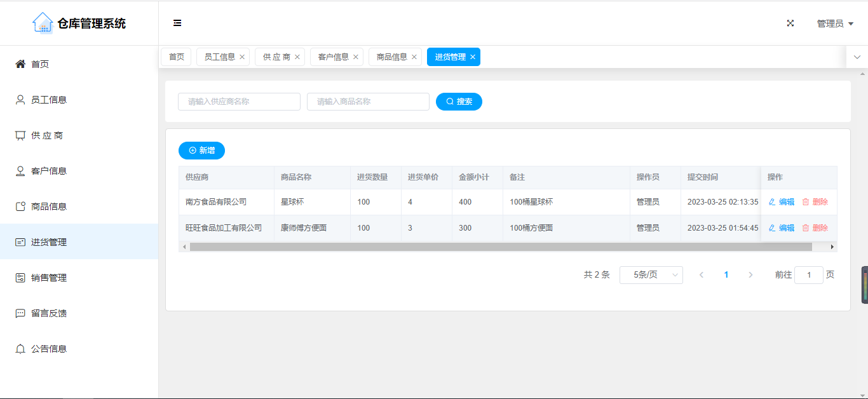Image resolution: width=868 pixels, height=399 pixels.
Task: Switch to the 客户信息 tab
Action: tap(333, 57)
